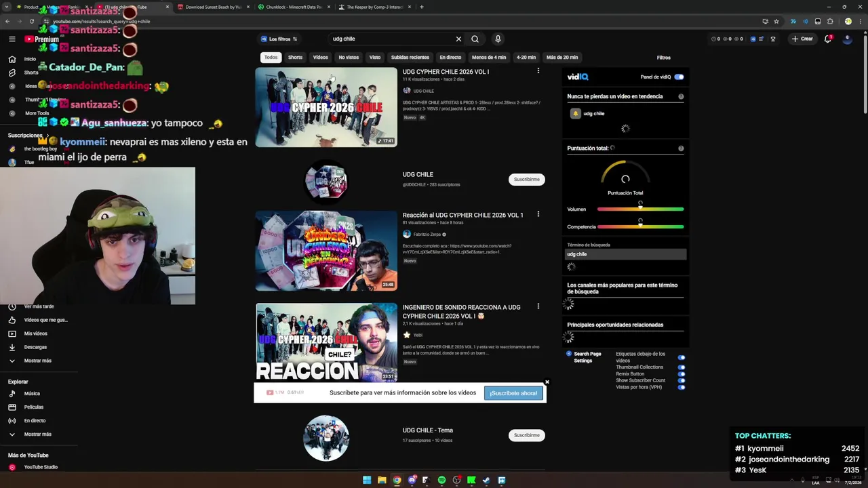Expand Mostrar más below Descargas
Image resolution: width=868 pixels, height=488 pixels.
pyautogui.click(x=37, y=361)
